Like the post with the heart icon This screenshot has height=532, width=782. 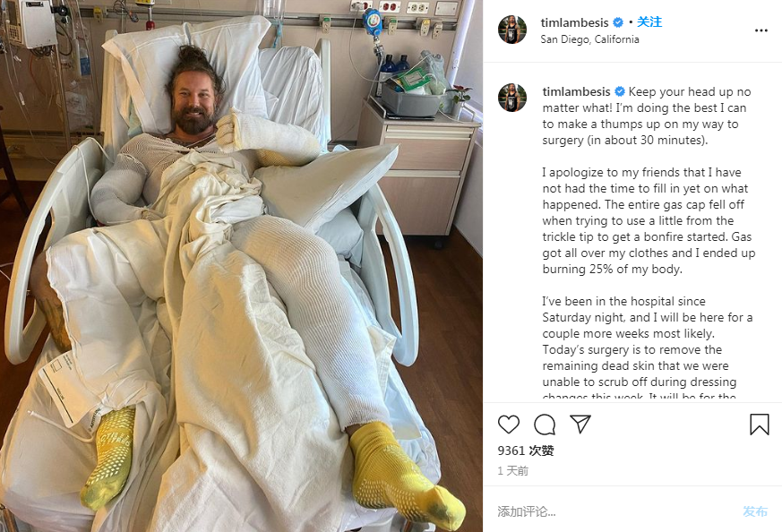click(x=509, y=425)
